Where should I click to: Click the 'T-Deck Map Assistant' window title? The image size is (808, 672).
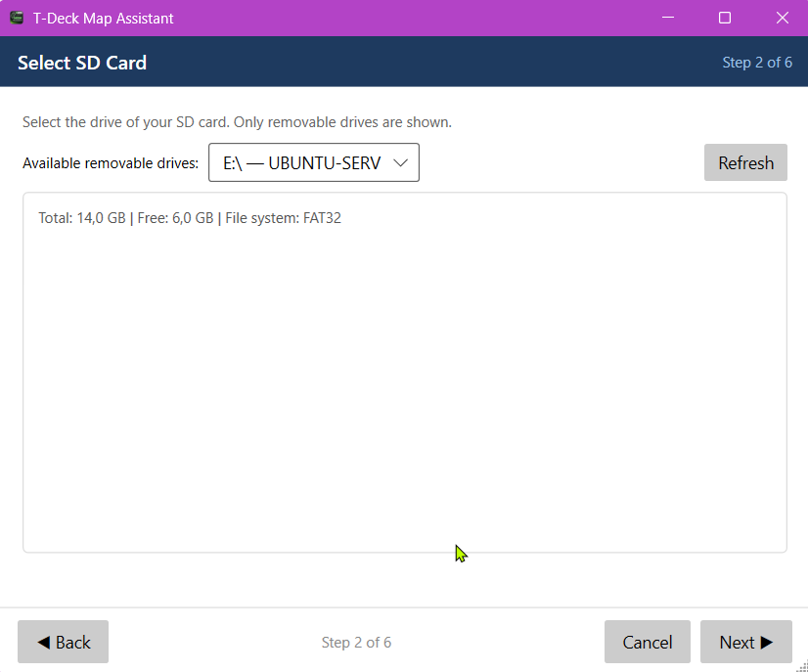coord(103,19)
